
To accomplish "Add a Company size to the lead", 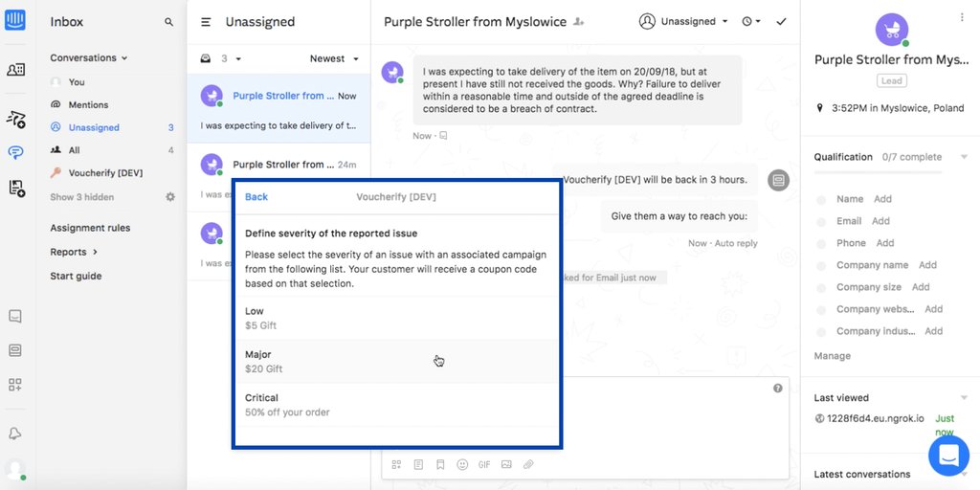I will [921, 287].
